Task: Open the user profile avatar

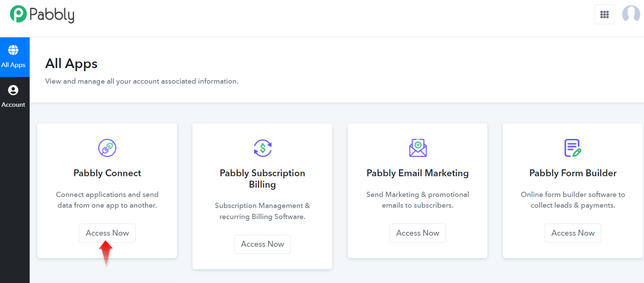Action: click(631, 14)
